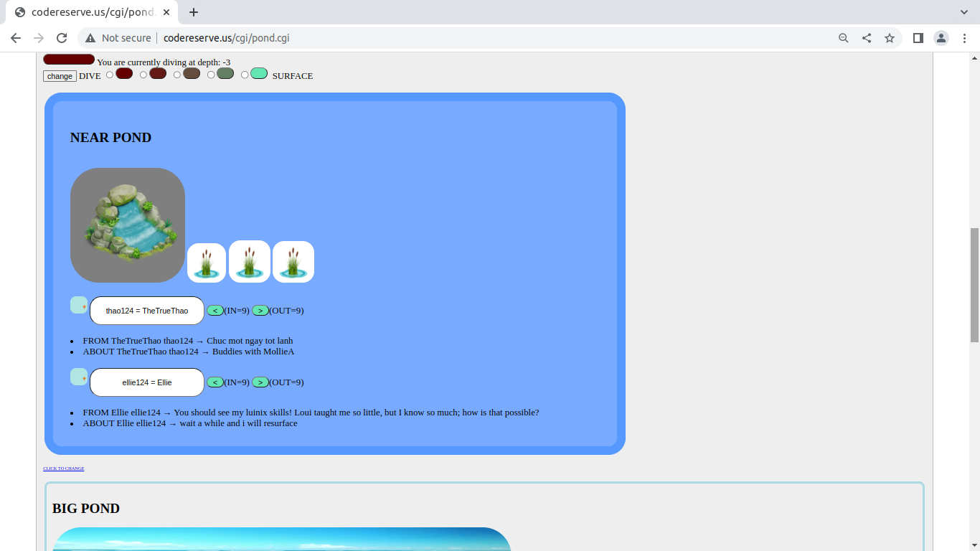This screenshot has width=980, height=551.
Task: Open the browser side panel
Action: pyautogui.click(x=918, y=38)
